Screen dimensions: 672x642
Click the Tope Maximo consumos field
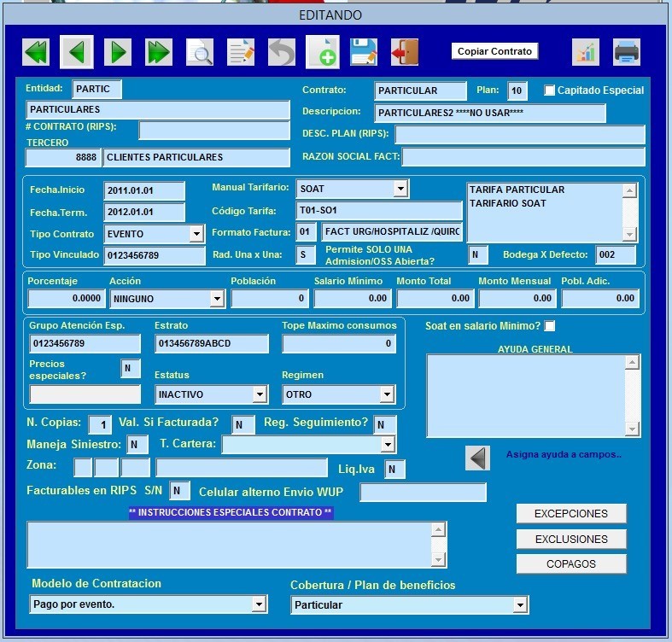pos(339,344)
